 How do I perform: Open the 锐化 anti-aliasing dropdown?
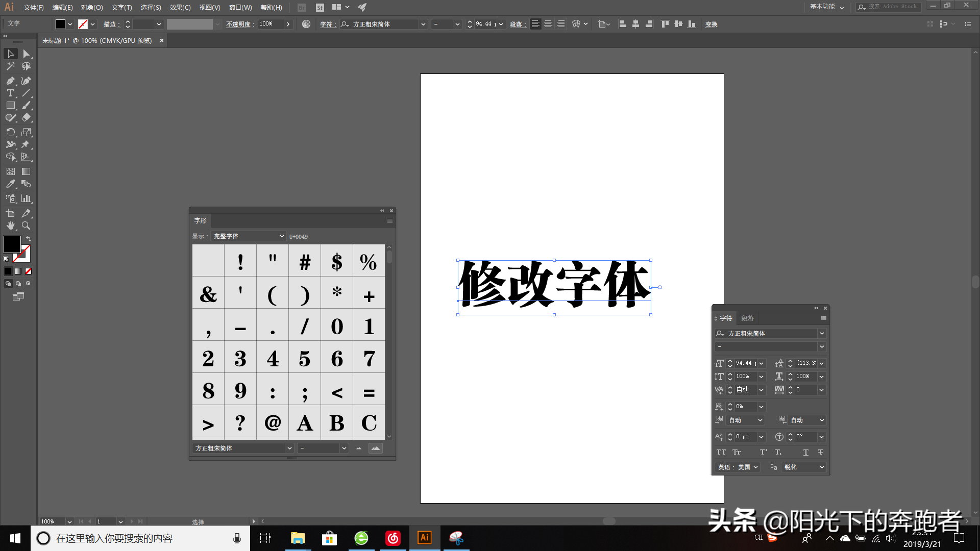[804, 467]
